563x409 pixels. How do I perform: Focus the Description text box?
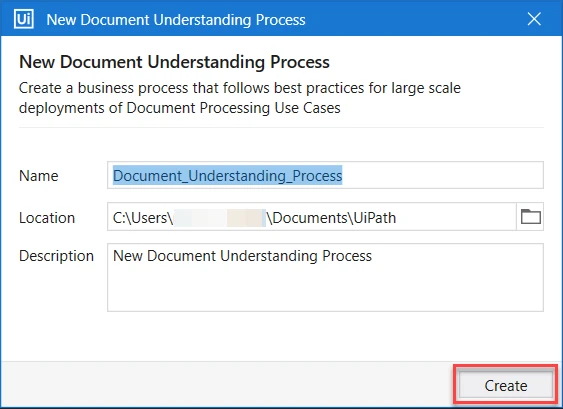325,278
